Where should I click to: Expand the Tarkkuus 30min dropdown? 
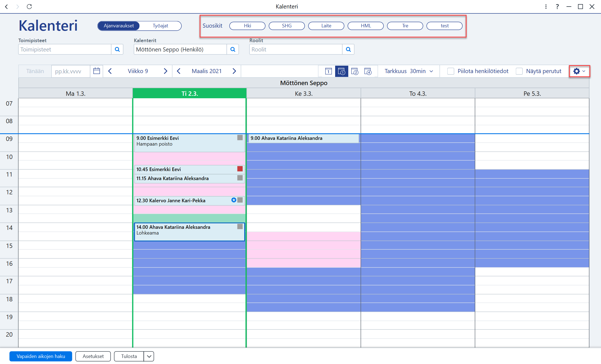409,71
